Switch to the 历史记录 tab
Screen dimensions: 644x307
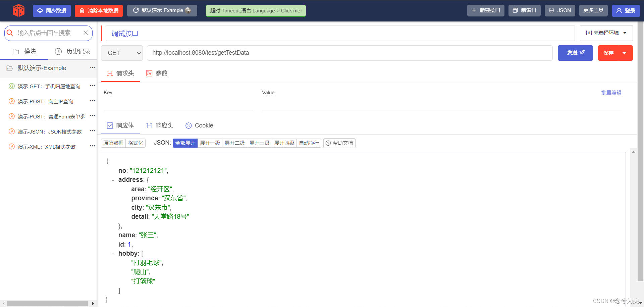(x=72, y=51)
